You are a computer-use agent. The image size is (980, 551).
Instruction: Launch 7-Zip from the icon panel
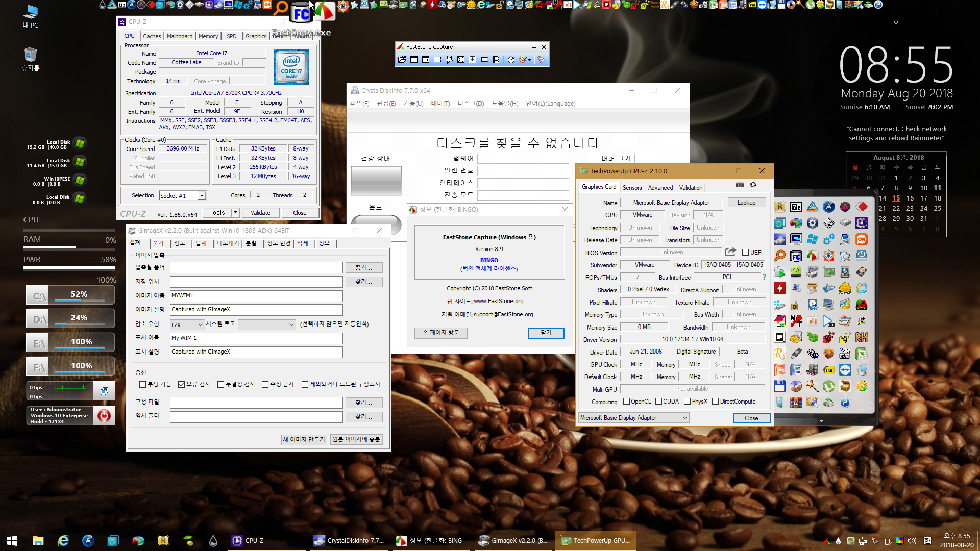coord(796,207)
